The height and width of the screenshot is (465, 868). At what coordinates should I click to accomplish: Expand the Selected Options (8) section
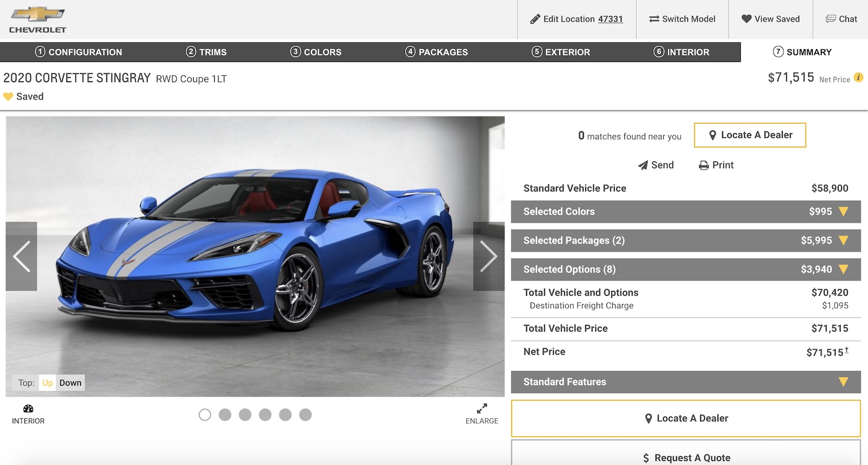coord(686,270)
